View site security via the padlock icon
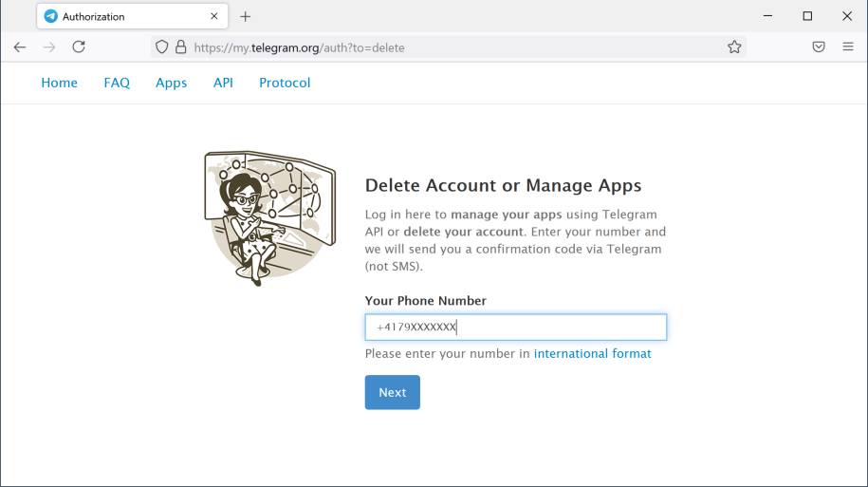The height and width of the screenshot is (487, 868). click(x=181, y=47)
